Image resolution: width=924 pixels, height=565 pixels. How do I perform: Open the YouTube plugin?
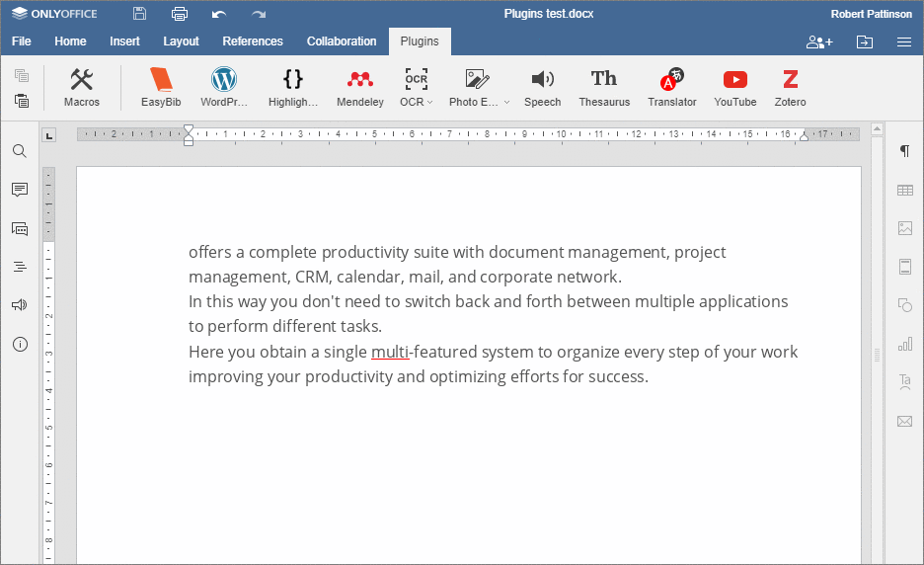click(x=734, y=87)
